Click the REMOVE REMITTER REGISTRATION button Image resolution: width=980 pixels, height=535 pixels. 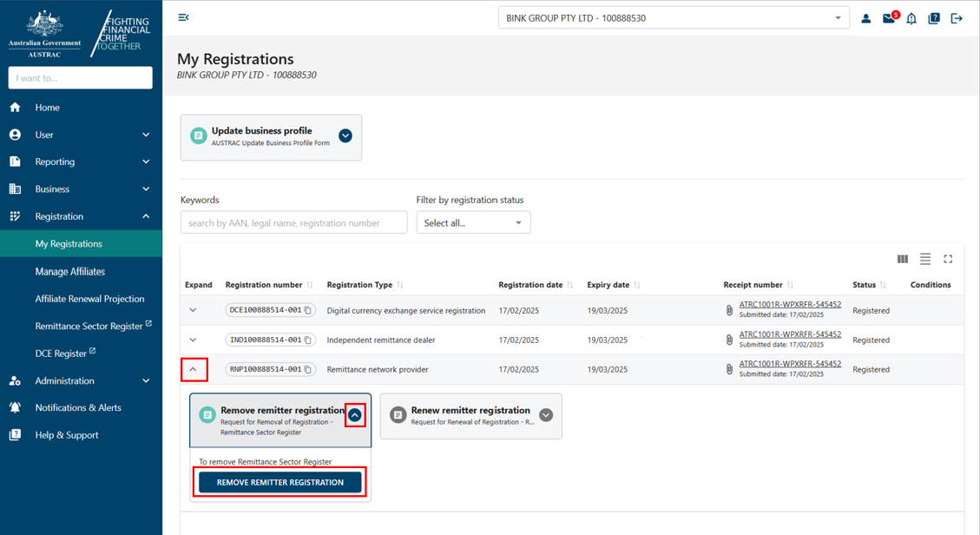279,481
